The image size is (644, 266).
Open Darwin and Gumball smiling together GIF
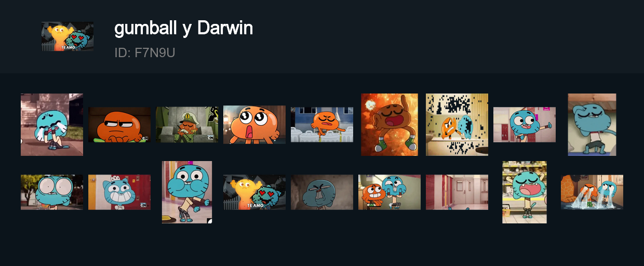coord(390,192)
